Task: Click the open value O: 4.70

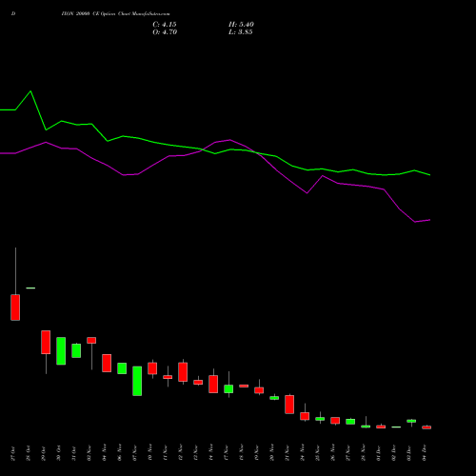Action: [165, 32]
